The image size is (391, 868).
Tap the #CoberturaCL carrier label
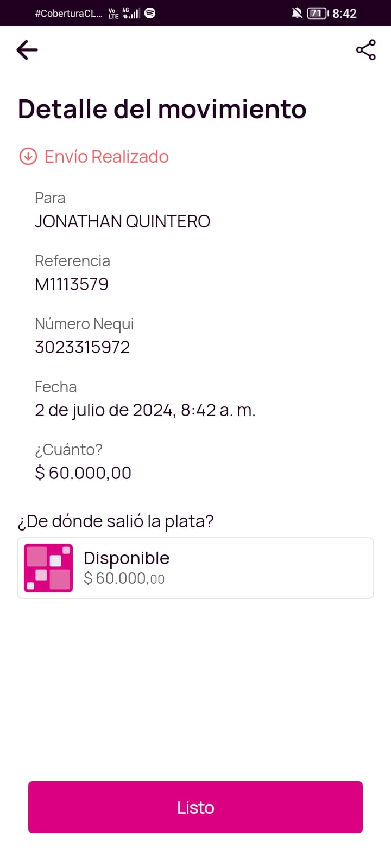point(68,14)
